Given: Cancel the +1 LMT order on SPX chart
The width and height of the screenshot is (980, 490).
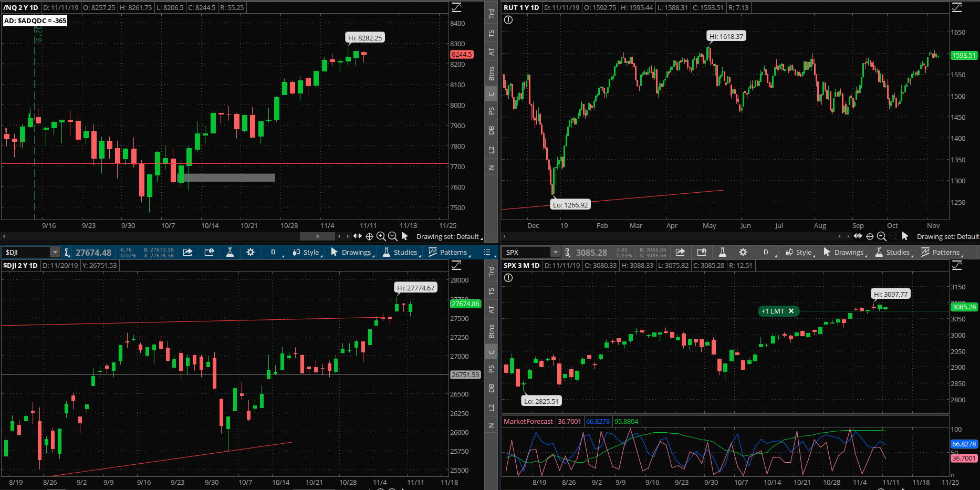Looking at the screenshot, I should pyautogui.click(x=791, y=311).
